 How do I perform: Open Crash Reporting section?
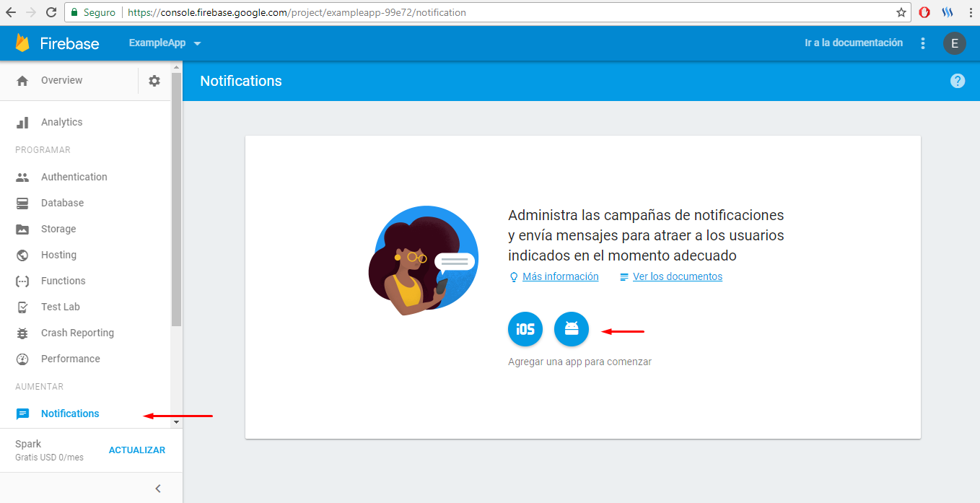(x=78, y=333)
